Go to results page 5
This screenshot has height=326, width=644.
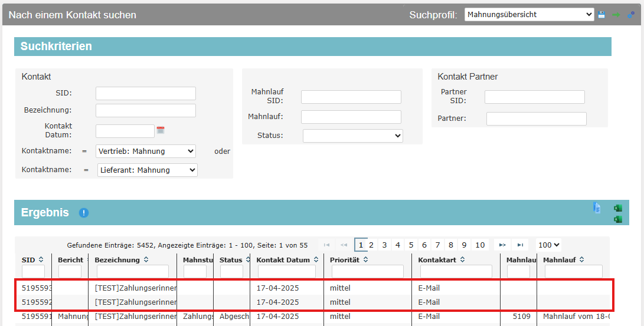point(411,245)
